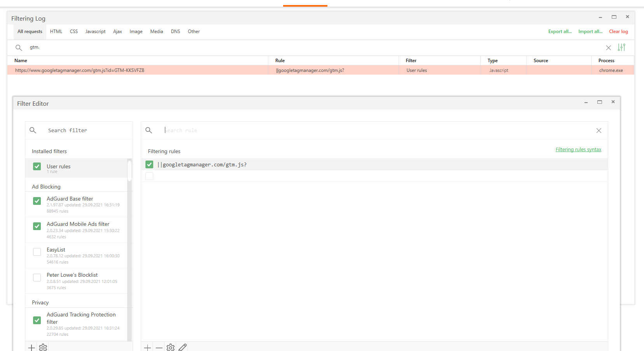Open rule settings via the gear icon

click(x=170, y=347)
